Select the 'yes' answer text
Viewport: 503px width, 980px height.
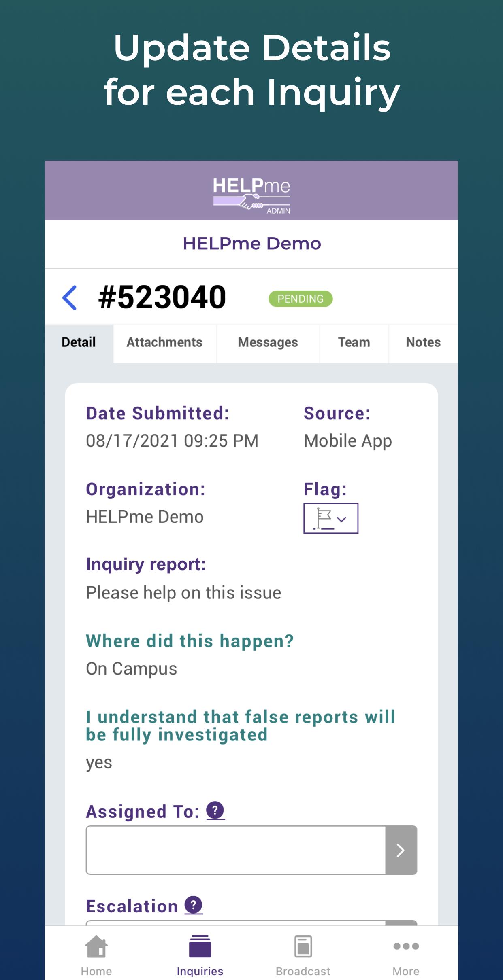[99, 763]
